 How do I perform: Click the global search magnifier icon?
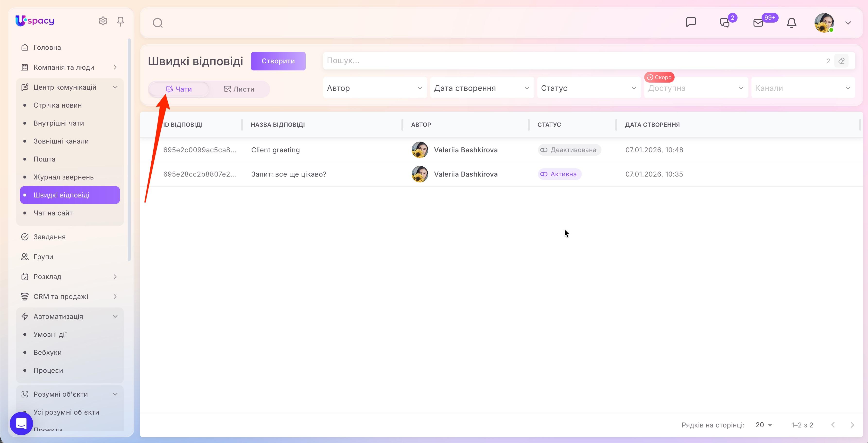click(158, 23)
